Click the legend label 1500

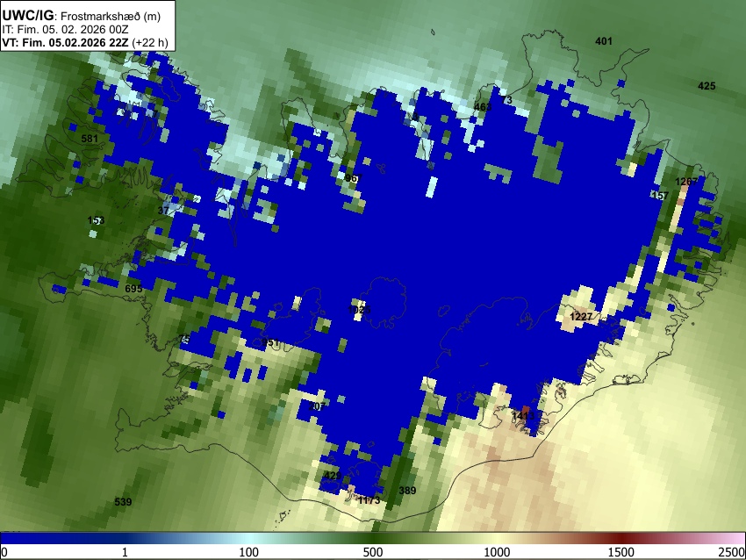coord(621,552)
